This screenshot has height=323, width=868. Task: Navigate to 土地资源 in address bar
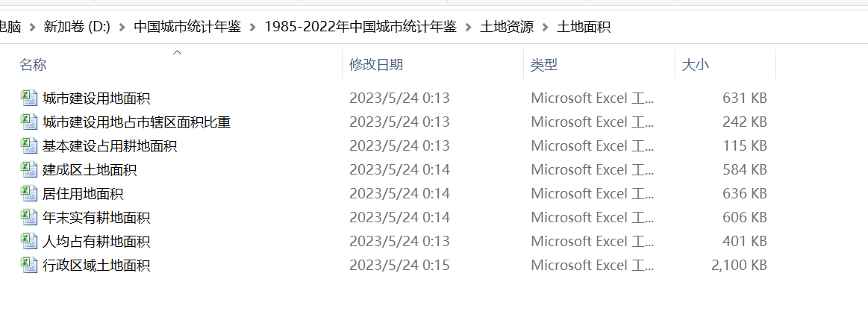(507, 27)
